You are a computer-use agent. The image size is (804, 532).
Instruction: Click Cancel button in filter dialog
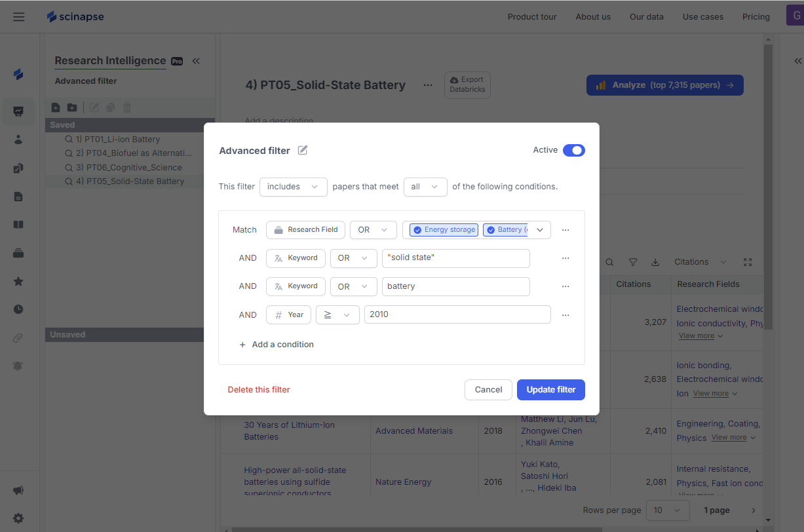tap(488, 390)
